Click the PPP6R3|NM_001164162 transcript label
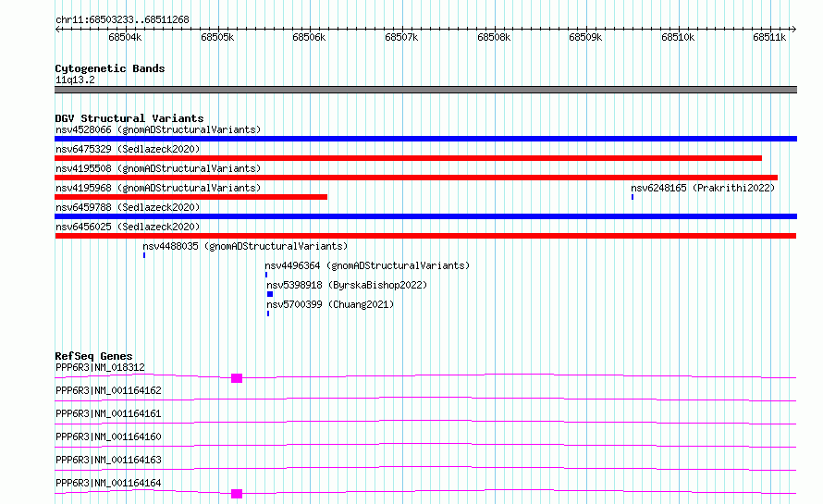Screen dimensions: 823x504 coord(108,390)
